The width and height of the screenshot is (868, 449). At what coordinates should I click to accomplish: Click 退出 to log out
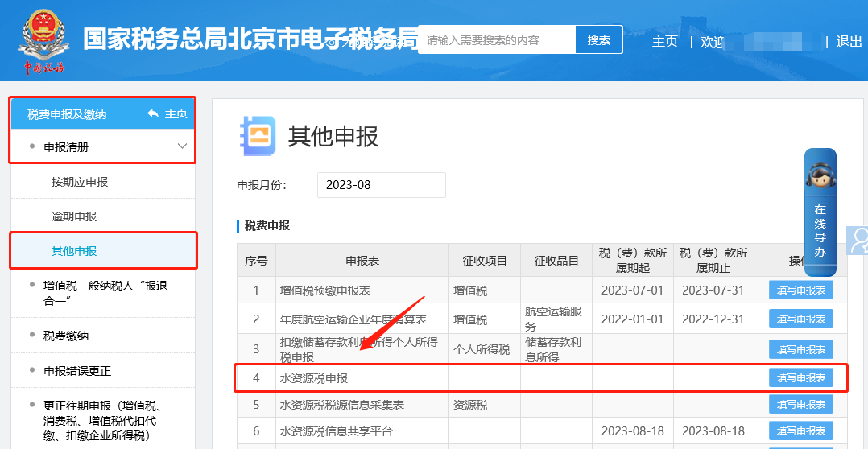pos(849,42)
